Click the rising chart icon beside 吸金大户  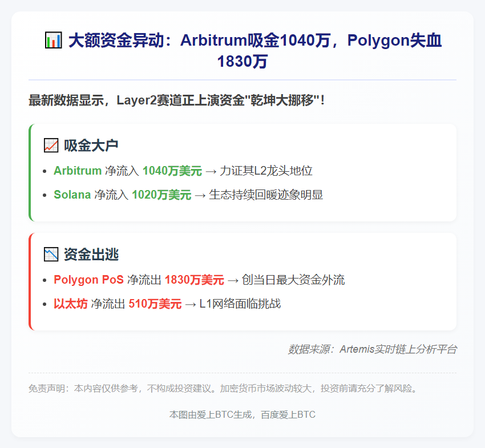[x=51, y=146]
